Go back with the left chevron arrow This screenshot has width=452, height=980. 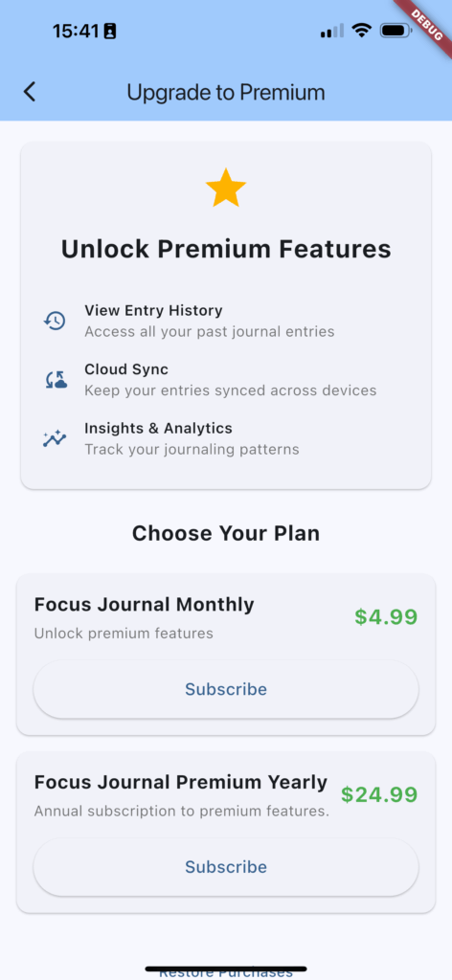coord(30,92)
